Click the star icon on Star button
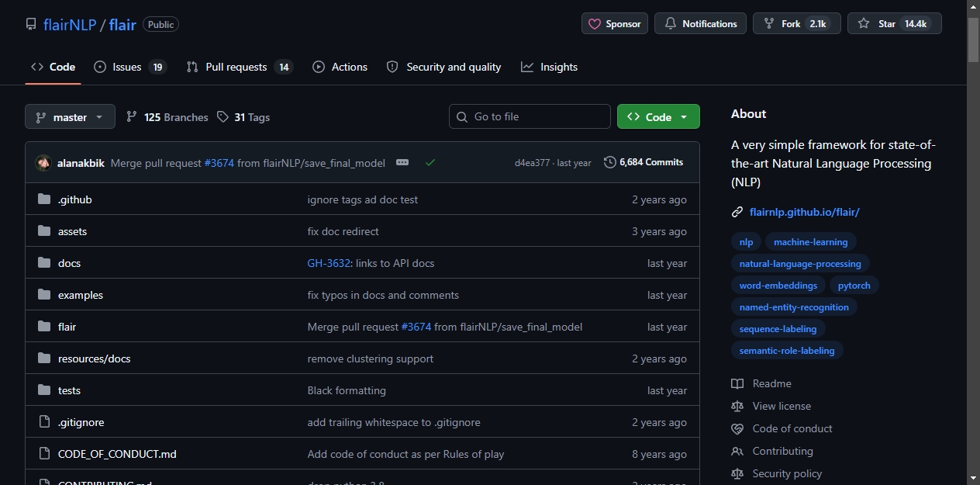 [x=864, y=24]
